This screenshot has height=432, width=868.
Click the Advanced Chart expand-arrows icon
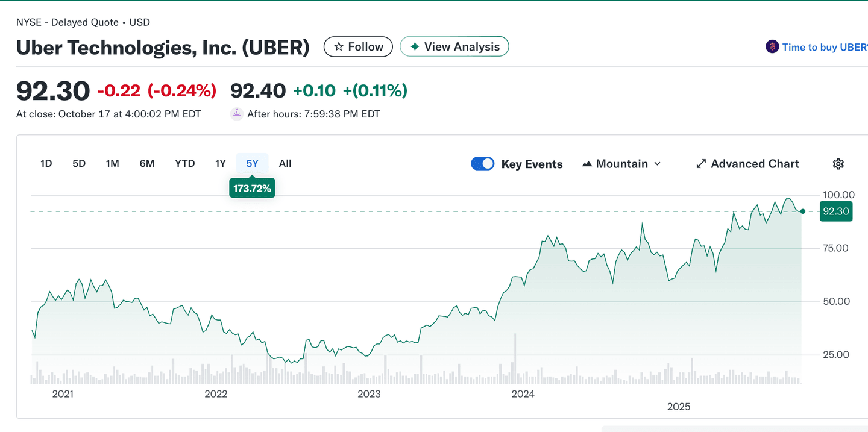pos(701,163)
